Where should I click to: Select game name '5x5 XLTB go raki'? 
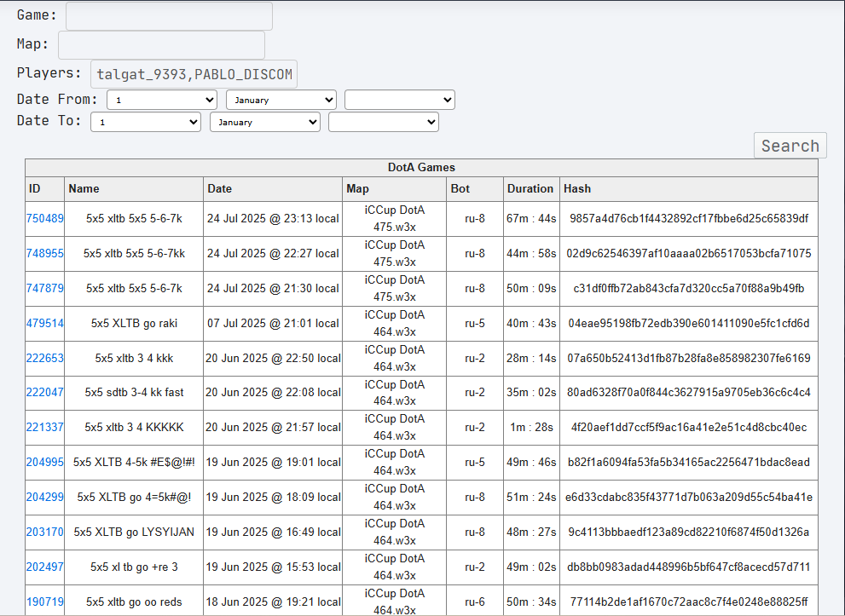click(134, 324)
